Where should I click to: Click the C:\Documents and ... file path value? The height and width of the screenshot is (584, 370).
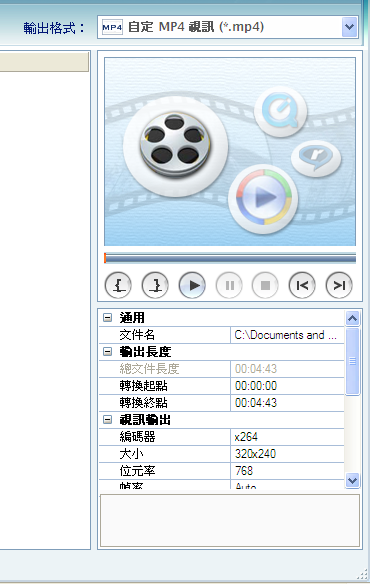(x=285, y=335)
